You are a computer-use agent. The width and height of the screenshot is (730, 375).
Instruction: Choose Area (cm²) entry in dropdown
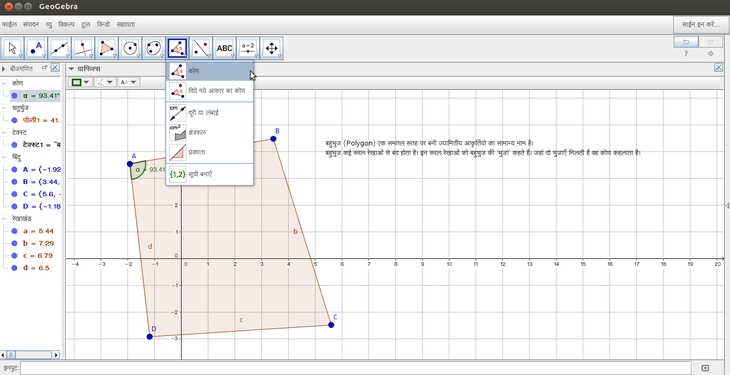click(x=210, y=133)
